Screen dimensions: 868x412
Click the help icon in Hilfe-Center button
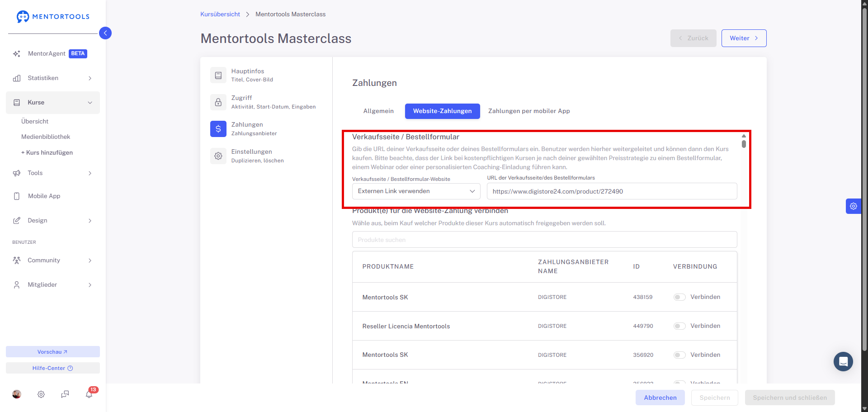coord(70,368)
